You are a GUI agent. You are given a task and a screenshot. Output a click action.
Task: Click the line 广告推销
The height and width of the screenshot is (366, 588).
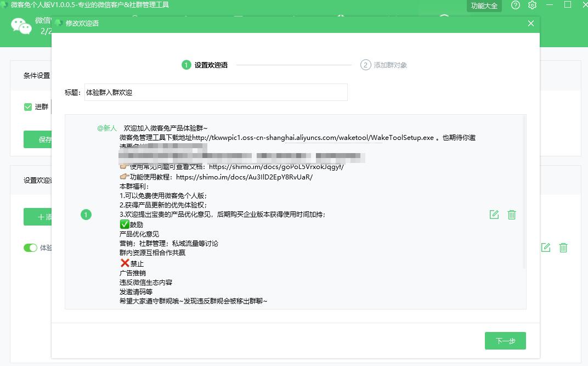coord(133,273)
